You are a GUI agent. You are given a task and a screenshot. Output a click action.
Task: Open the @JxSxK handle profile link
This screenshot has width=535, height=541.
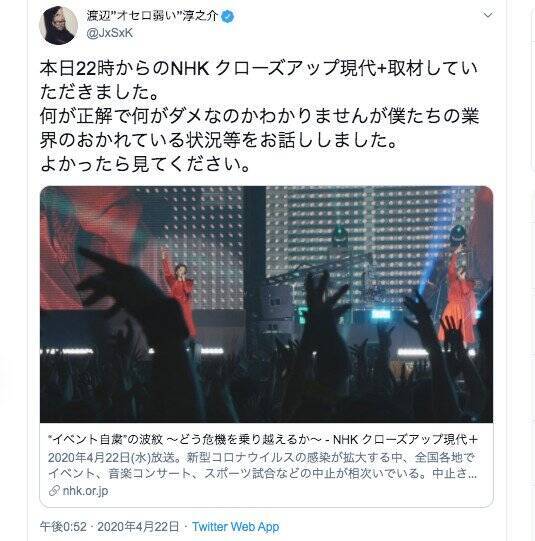click(x=110, y=33)
